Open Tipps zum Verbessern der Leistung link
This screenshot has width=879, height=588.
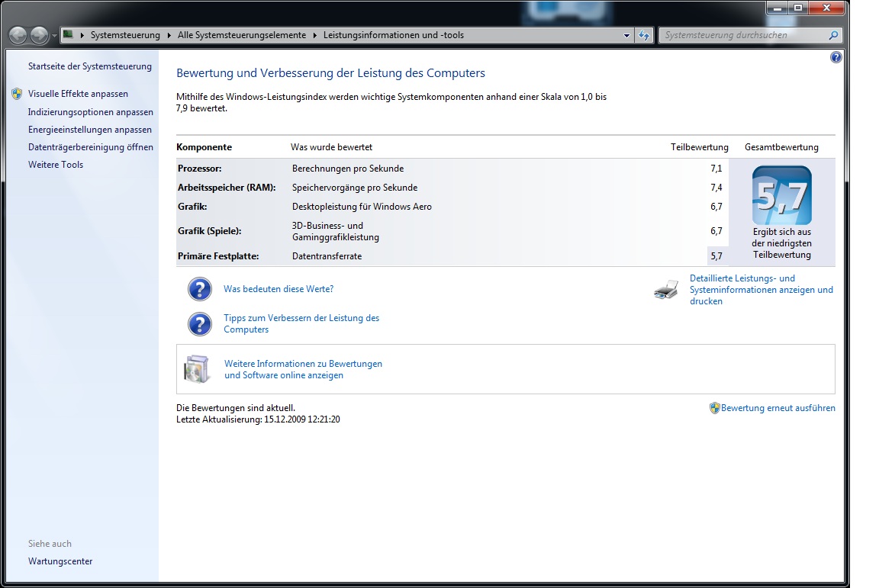click(x=301, y=323)
